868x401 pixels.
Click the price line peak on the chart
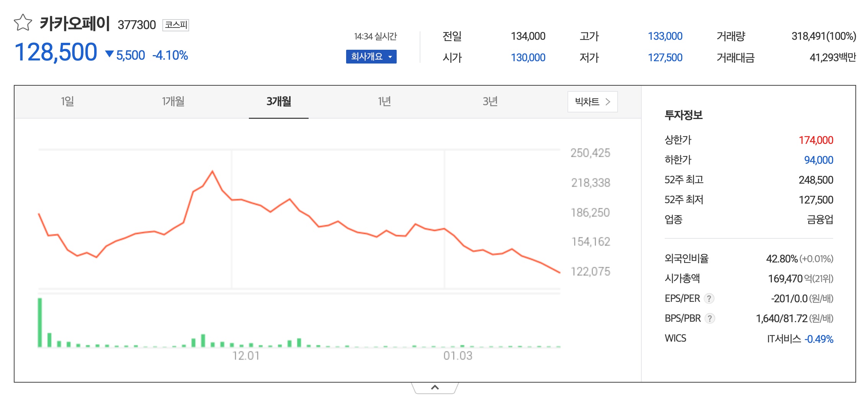(x=213, y=171)
